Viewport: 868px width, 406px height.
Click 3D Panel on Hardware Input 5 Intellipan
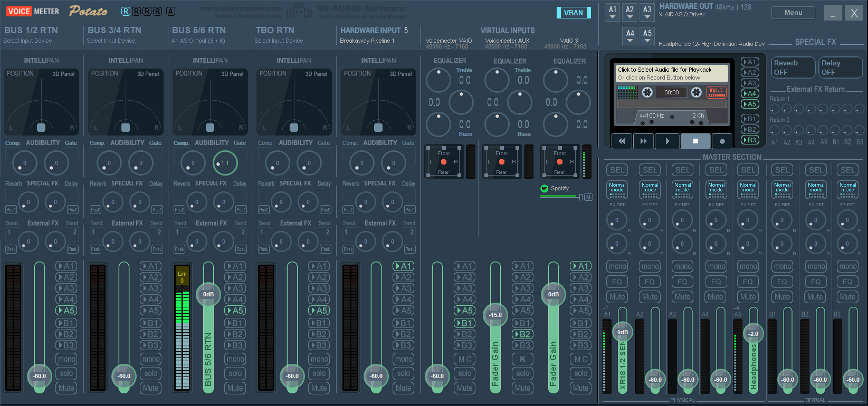click(x=401, y=74)
